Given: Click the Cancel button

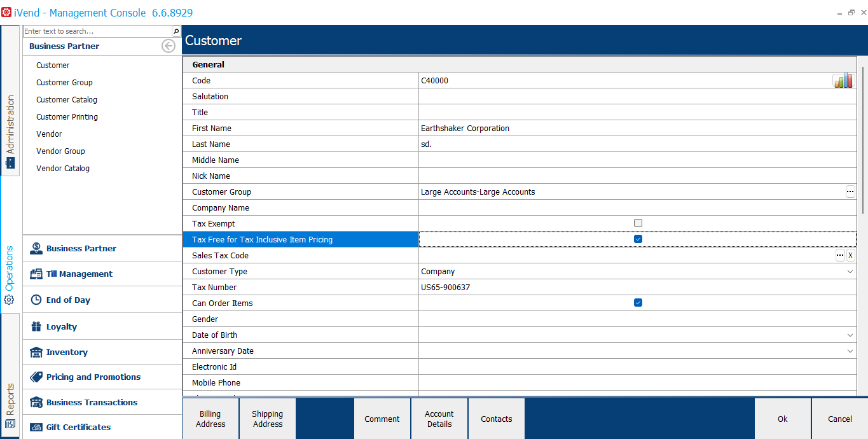Looking at the screenshot, I should point(840,419).
